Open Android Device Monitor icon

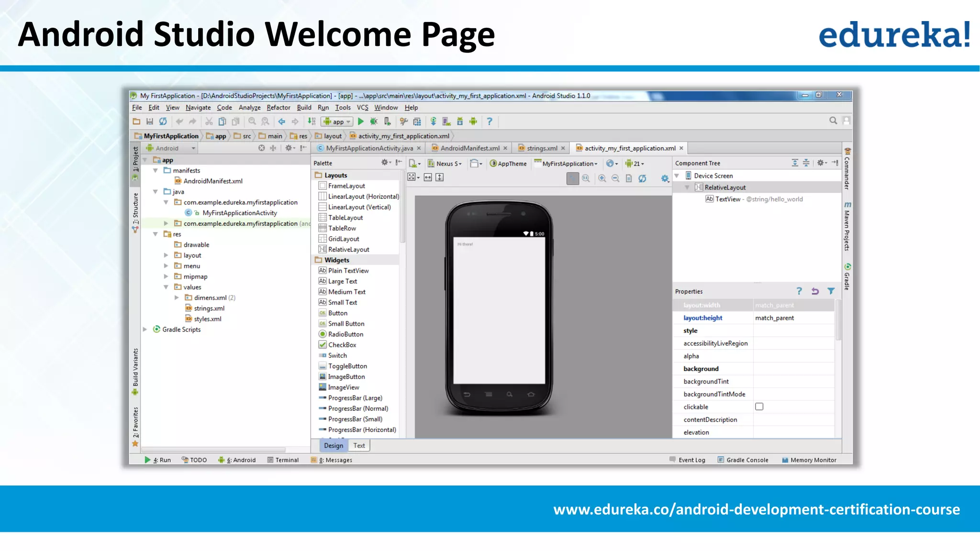(x=473, y=121)
